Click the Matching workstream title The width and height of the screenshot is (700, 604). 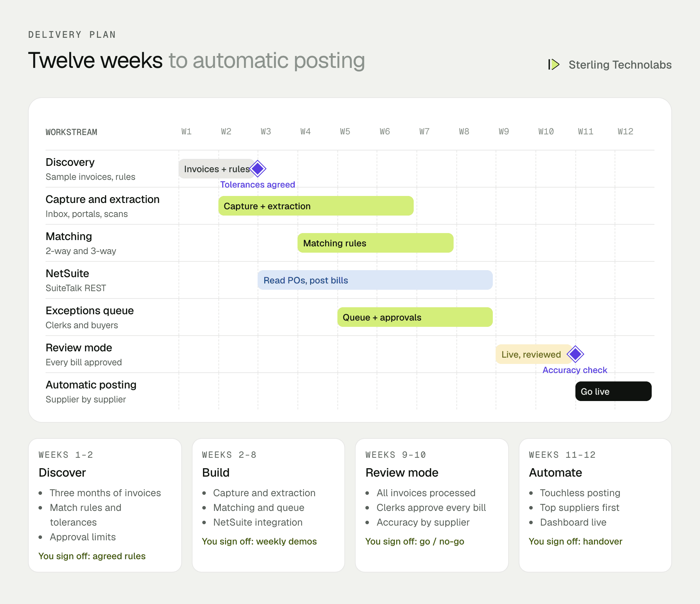click(69, 236)
